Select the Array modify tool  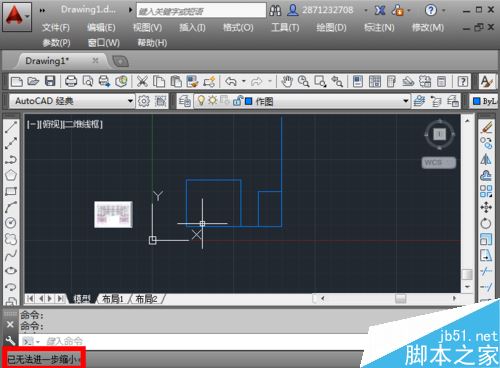coord(486,191)
